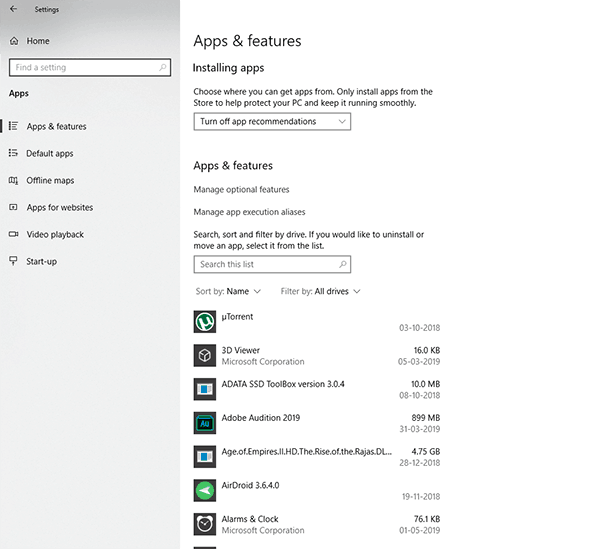Click the 899 MB size value
Image resolution: width=600 pixels, height=549 pixels.
coord(426,418)
